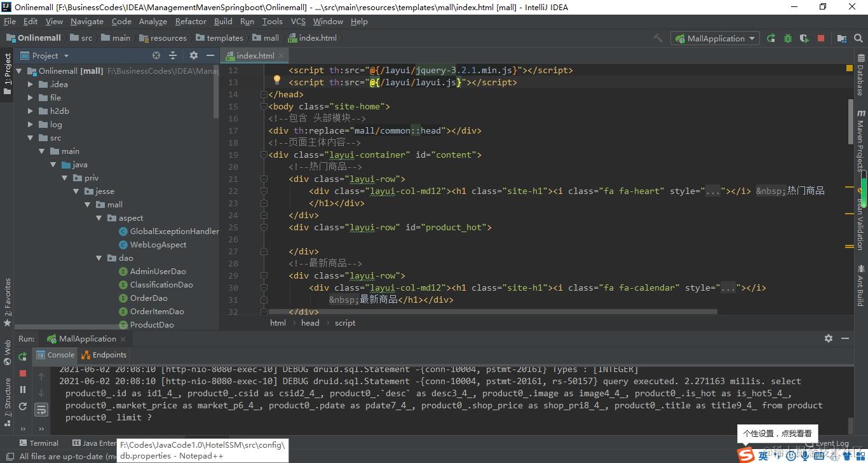Image resolution: width=868 pixels, height=463 pixels.
Task: Toggle Maven Projects side panel
Action: (860, 142)
